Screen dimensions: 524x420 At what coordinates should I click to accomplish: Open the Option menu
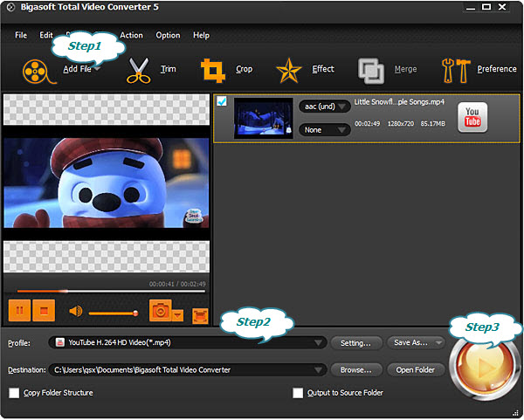point(168,35)
